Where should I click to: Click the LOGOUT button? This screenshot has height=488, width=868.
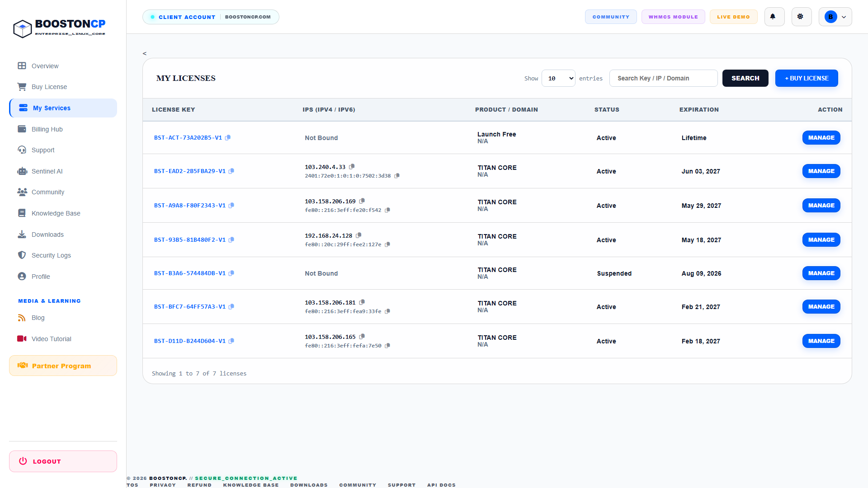[63, 461]
